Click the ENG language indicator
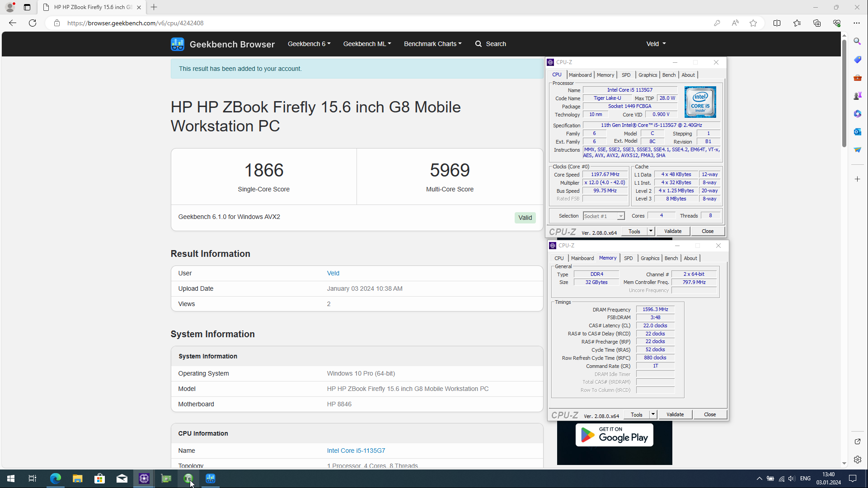 tap(805, 479)
